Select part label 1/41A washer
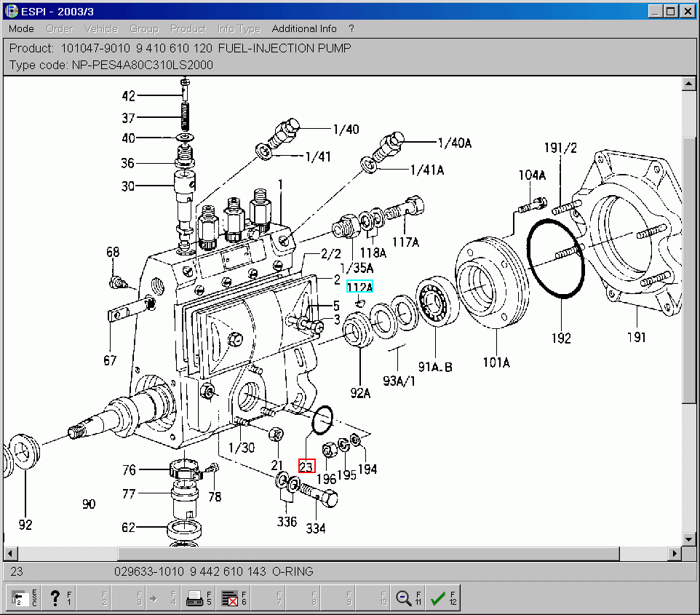Screen dimensions: 700x615 (x=427, y=170)
